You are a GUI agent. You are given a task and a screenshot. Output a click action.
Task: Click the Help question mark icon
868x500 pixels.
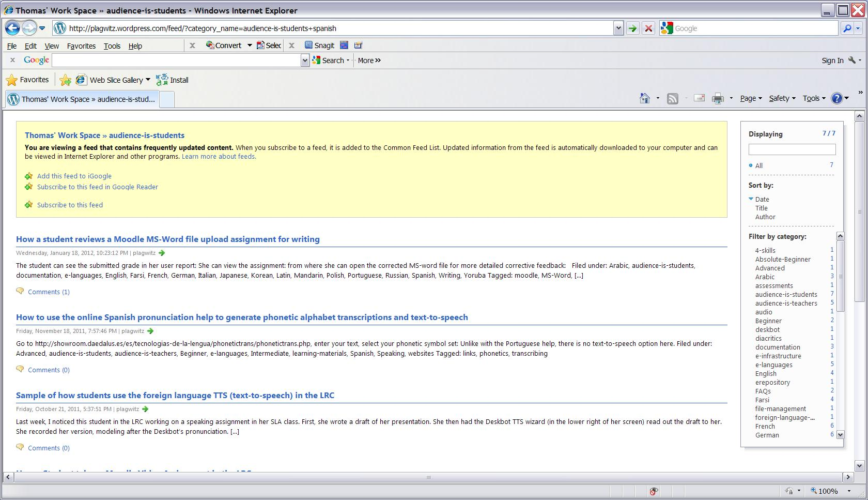[836, 98]
